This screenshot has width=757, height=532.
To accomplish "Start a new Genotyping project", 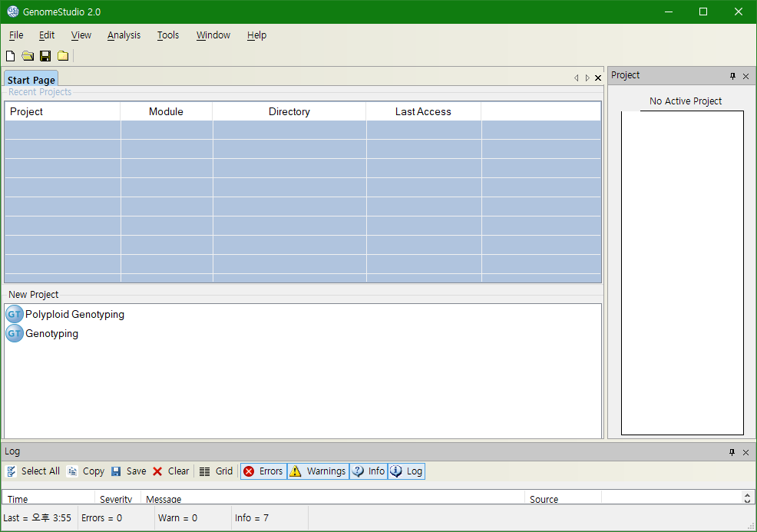I will click(51, 334).
